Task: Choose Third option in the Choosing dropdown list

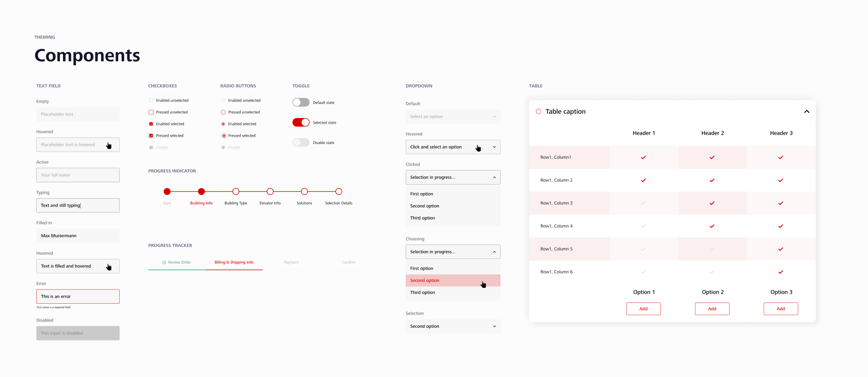Action: click(453, 293)
